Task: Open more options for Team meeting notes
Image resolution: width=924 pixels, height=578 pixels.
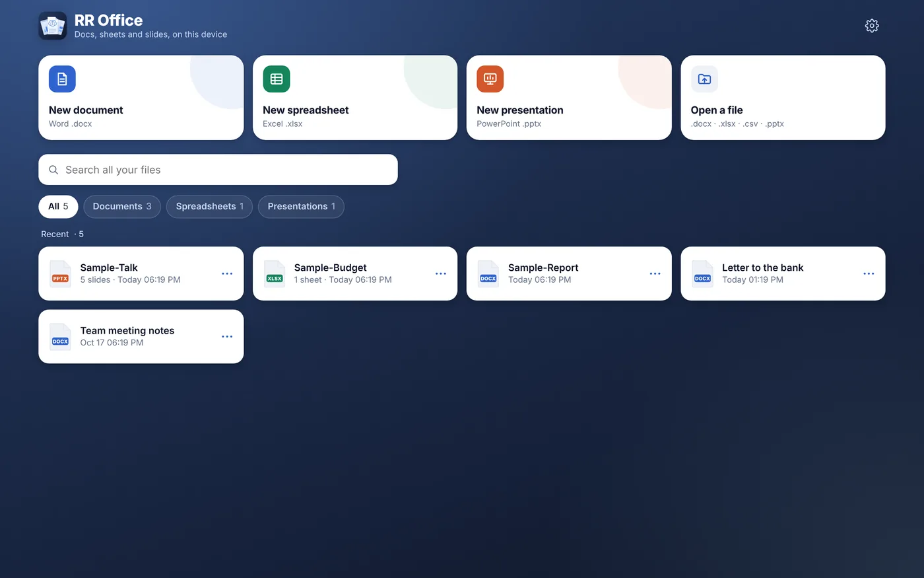Action: click(227, 336)
